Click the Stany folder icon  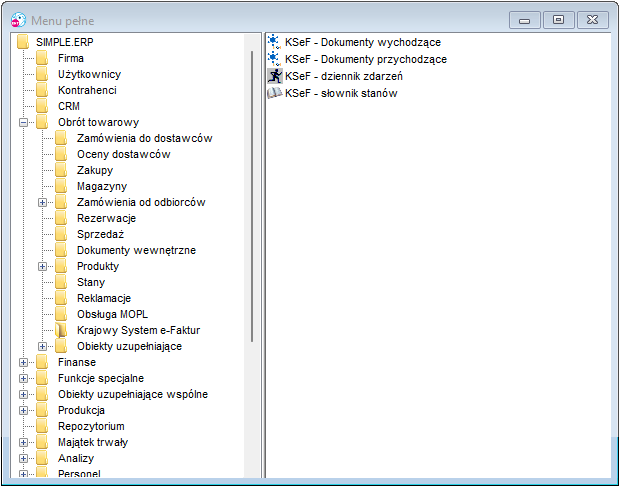click(61, 282)
